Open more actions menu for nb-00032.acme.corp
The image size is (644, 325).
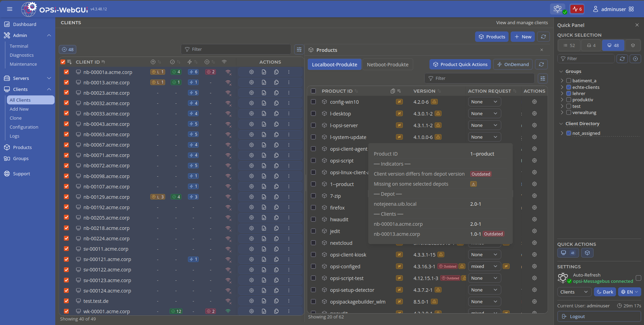(x=289, y=103)
